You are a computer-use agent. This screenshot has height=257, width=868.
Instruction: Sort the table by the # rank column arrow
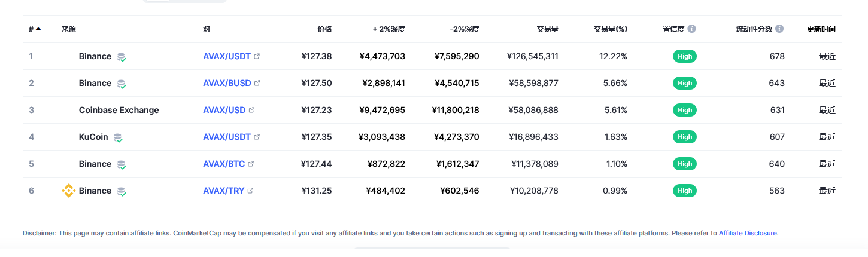click(x=38, y=29)
